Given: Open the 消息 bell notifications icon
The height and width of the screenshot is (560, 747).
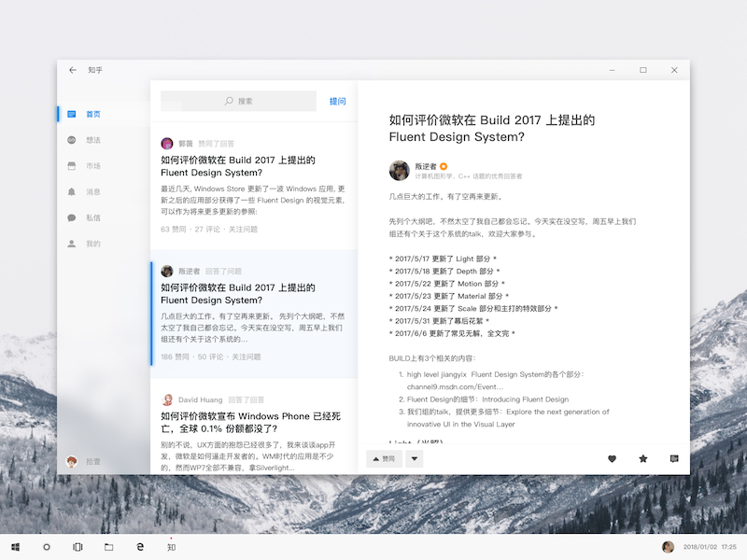Looking at the screenshot, I should [x=72, y=192].
